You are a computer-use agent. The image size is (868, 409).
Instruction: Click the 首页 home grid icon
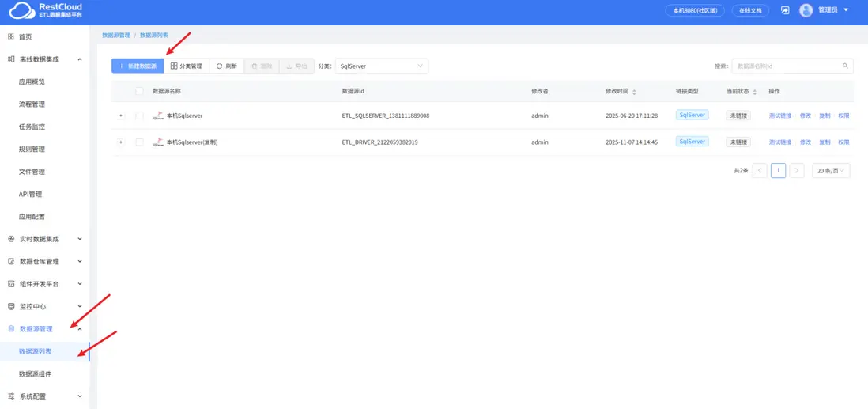(x=11, y=36)
